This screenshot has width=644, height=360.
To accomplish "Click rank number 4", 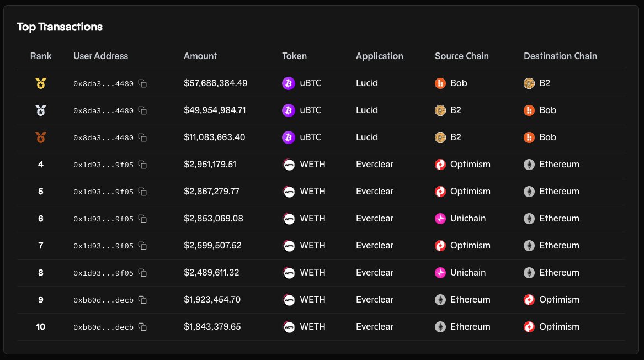I will [41, 165].
